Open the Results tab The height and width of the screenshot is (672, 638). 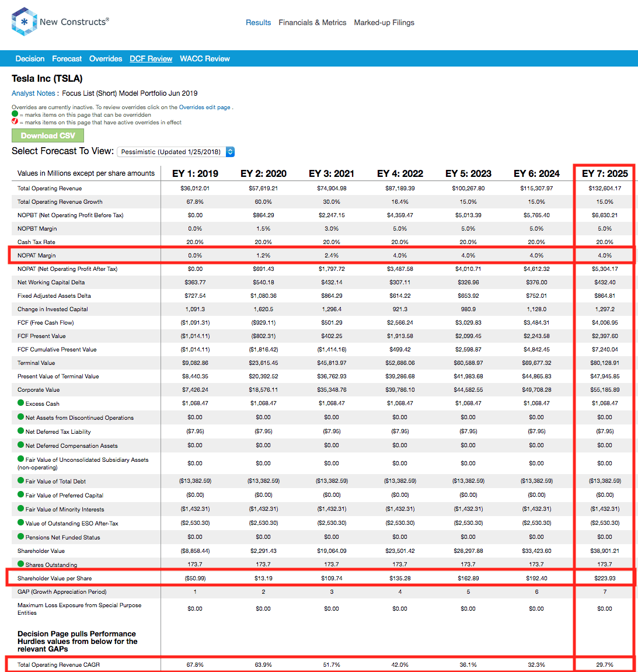point(258,22)
